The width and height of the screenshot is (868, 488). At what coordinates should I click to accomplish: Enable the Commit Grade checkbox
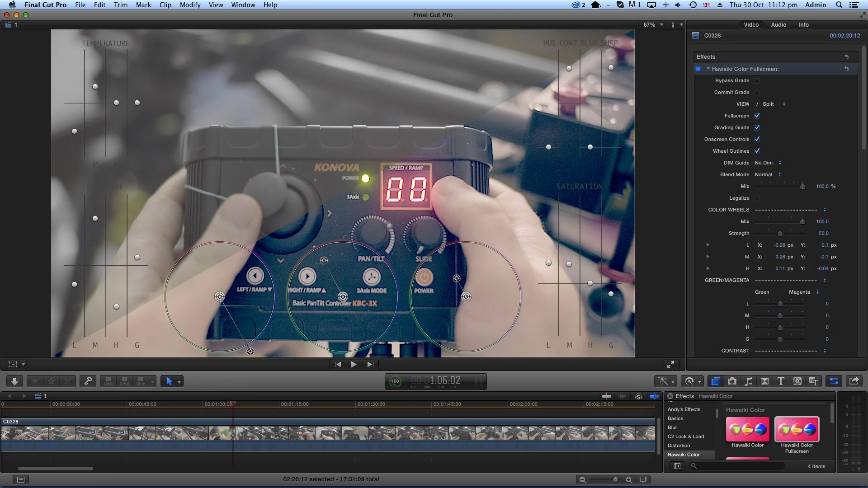coord(757,93)
